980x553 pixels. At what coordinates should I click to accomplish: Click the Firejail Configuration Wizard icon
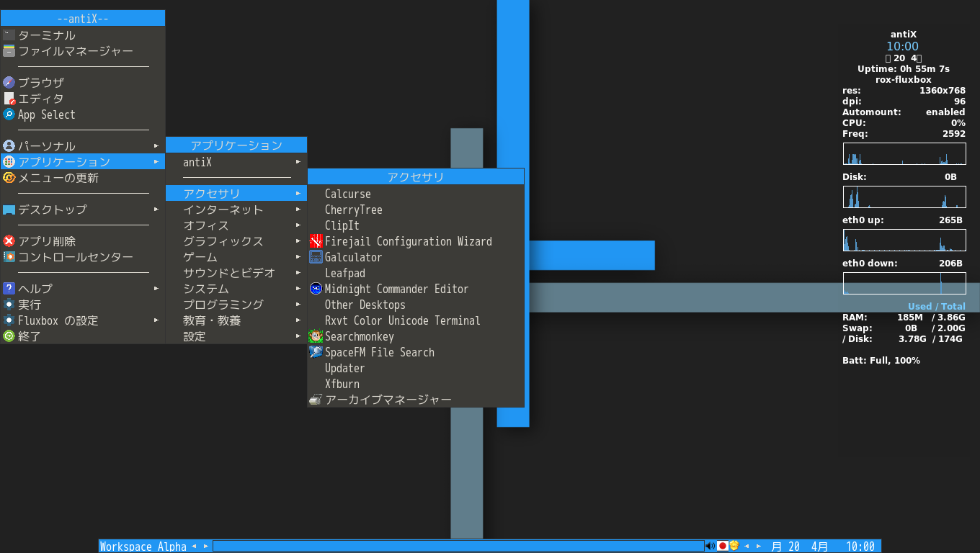pyautogui.click(x=316, y=241)
